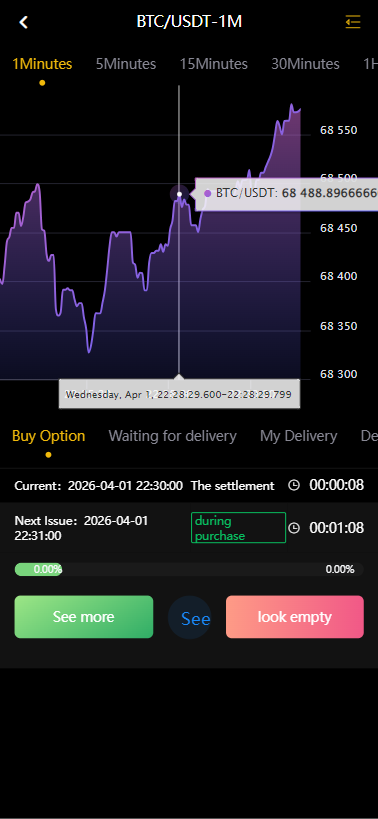
Task: Click the clock icon beside 00:01:08
Action: pyautogui.click(x=294, y=528)
